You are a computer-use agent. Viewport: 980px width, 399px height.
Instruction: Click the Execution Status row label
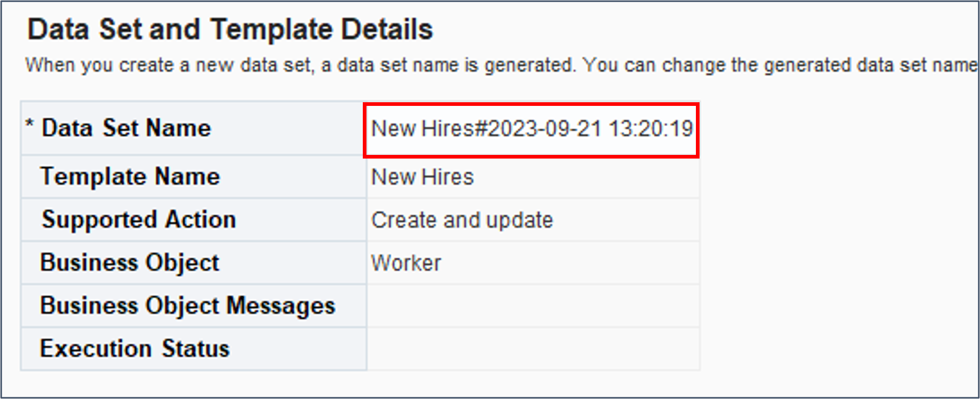point(136,348)
